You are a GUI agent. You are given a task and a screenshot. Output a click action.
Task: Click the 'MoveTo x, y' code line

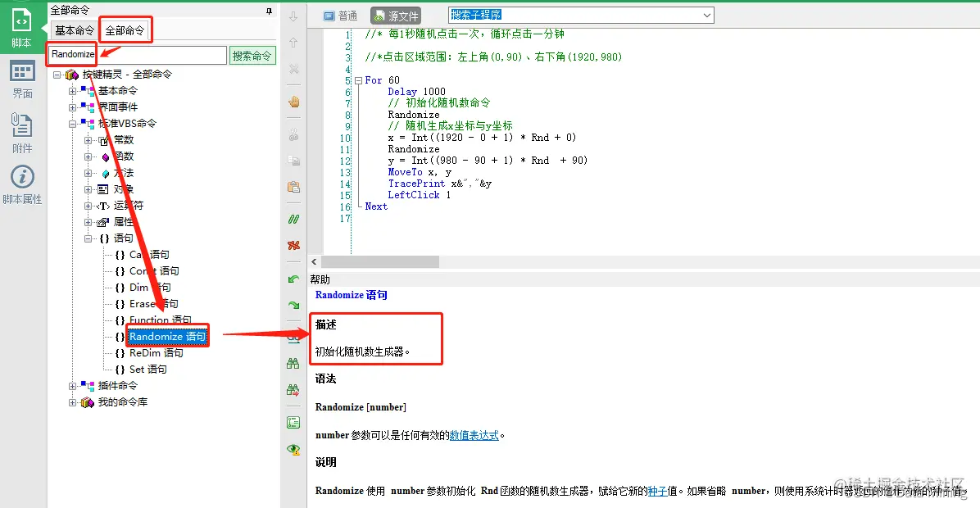[x=420, y=172]
